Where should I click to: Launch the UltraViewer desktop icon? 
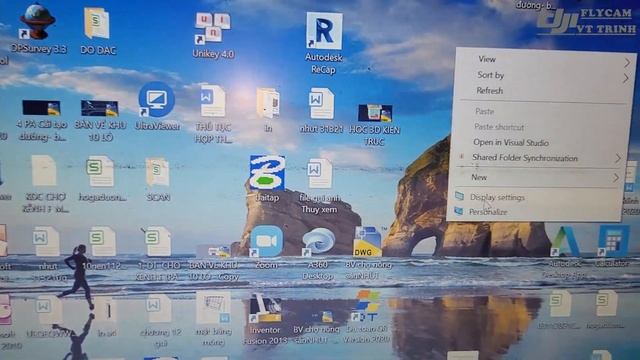(156, 99)
